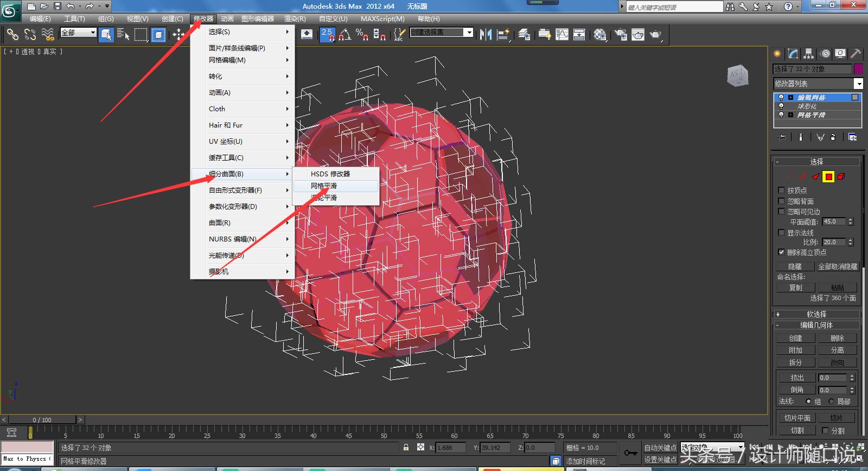Screen dimensions: 868x471
Task: Switch to the Hierarchy command panel
Action: point(809,54)
